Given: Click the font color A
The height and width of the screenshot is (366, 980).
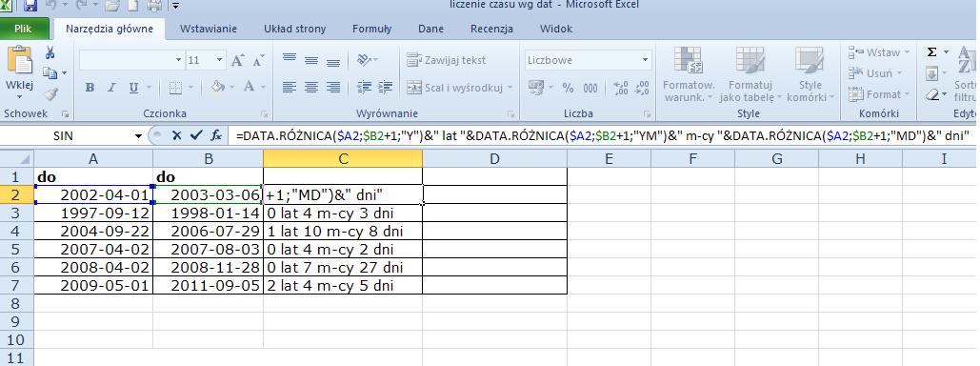Looking at the screenshot, I should click(x=249, y=88).
